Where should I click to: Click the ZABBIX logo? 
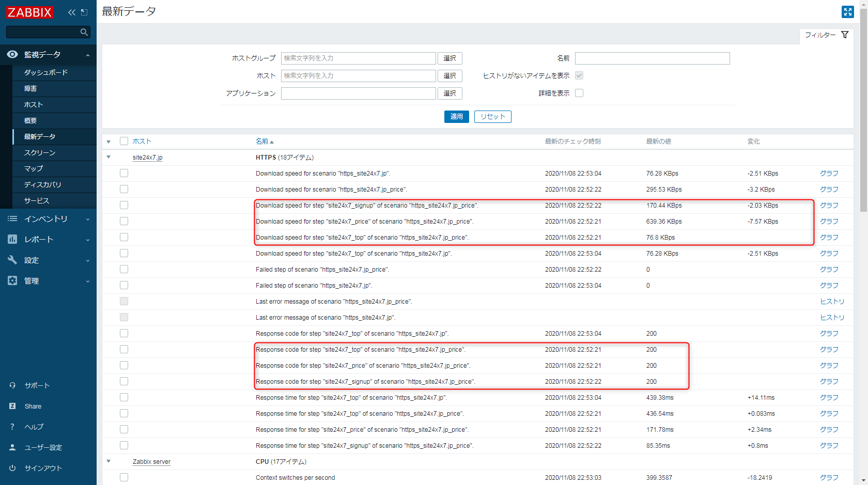point(29,12)
